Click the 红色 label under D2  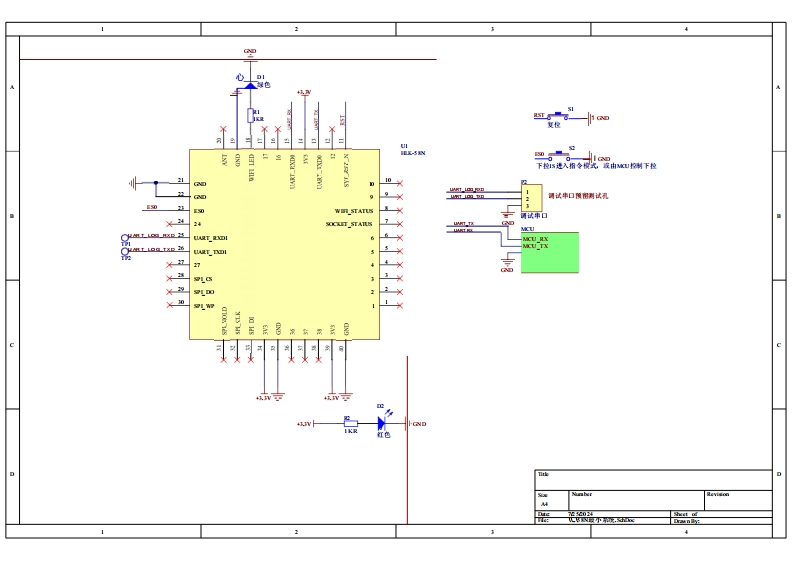[383, 435]
